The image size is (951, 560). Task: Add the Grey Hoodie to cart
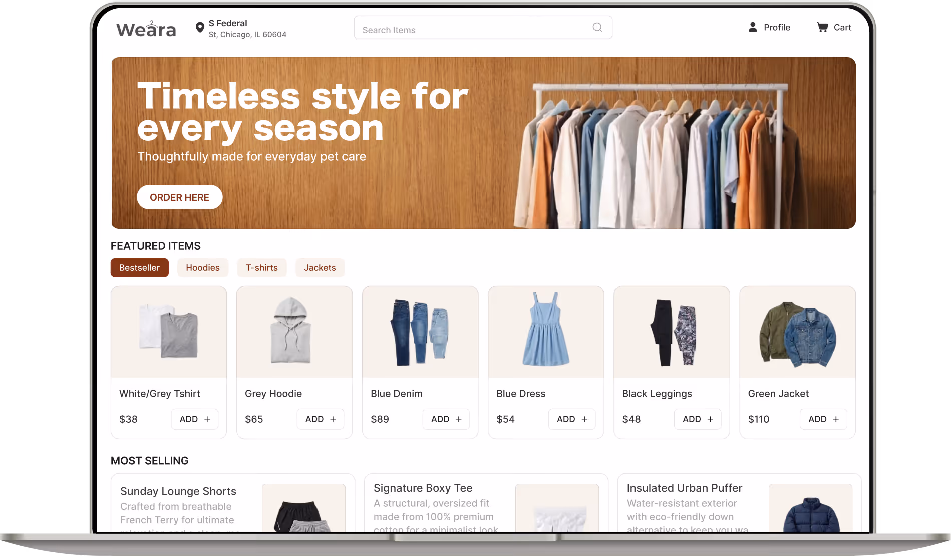tap(321, 419)
